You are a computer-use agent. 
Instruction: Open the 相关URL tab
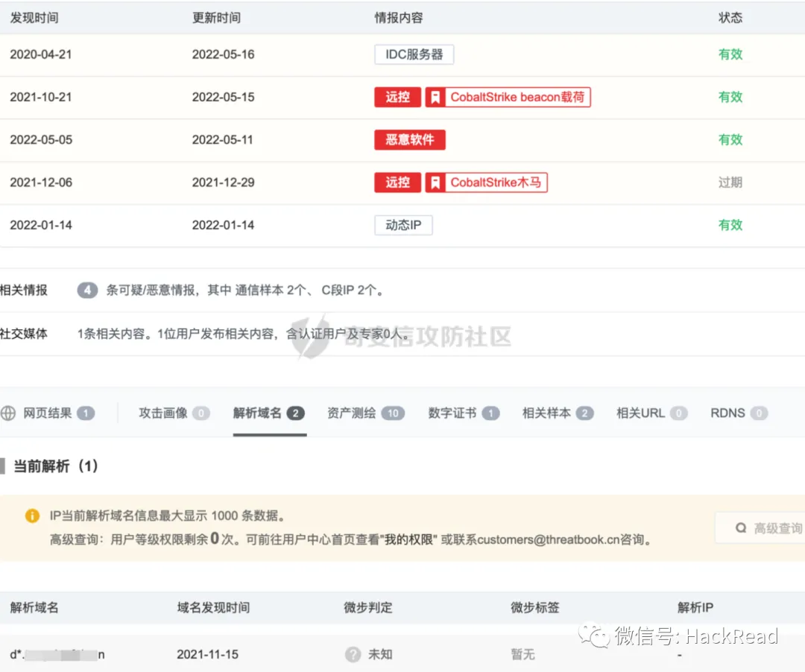point(643,413)
